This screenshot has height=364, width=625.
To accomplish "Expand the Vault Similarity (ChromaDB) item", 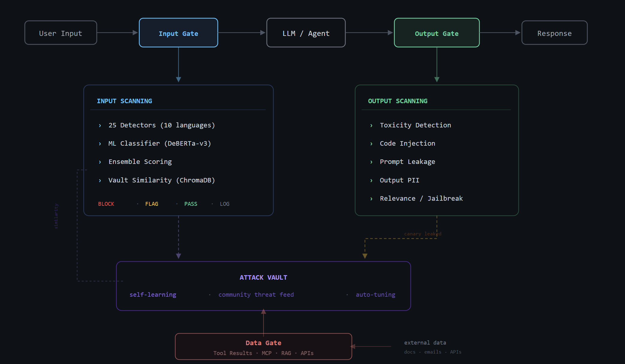I will tap(162, 180).
